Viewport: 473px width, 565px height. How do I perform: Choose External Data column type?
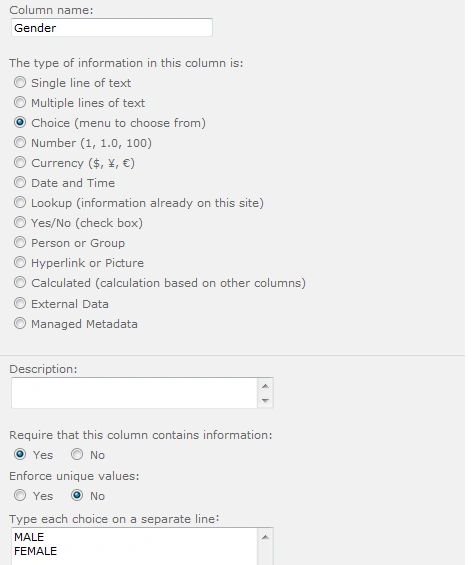20,303
